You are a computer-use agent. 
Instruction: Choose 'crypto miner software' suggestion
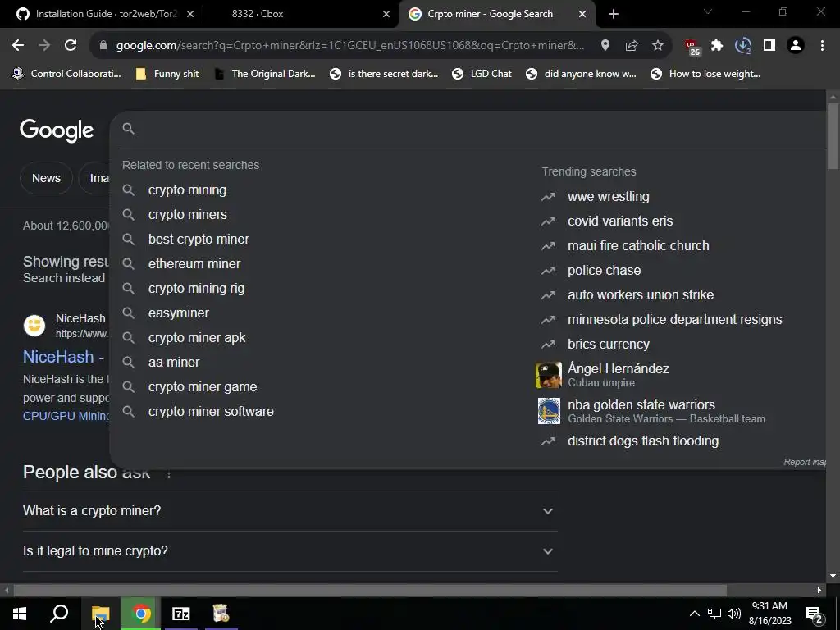(211, 412)
